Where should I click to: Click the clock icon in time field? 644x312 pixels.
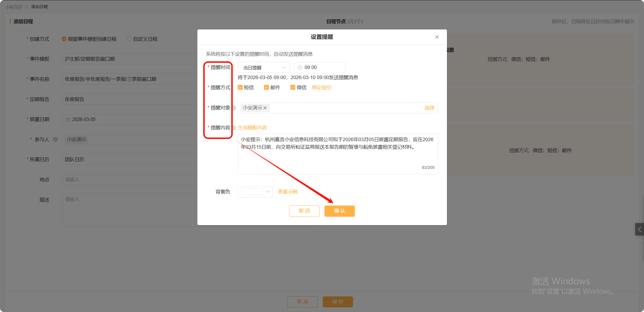click(300, 68)
